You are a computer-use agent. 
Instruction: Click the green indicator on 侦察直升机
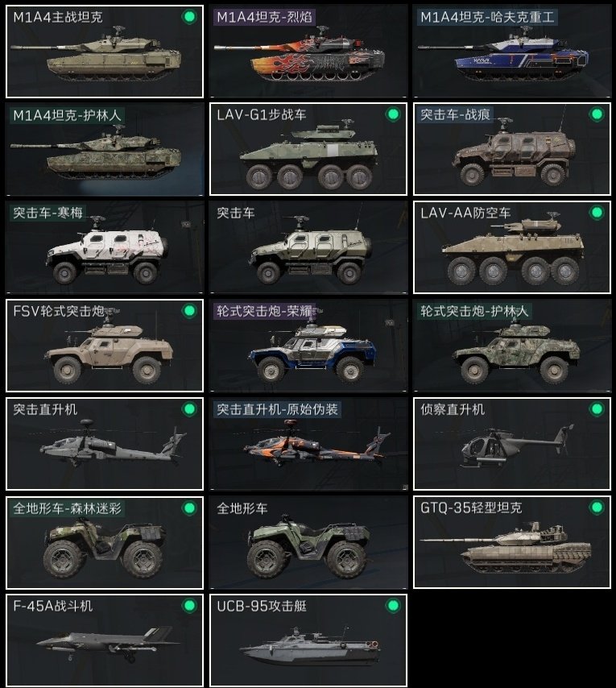tap(597, 409)
